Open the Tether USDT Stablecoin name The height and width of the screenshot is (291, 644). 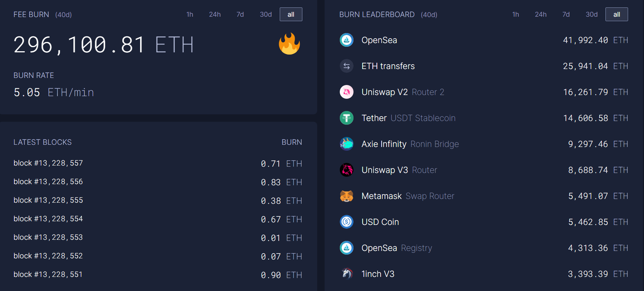click(408, 118)
